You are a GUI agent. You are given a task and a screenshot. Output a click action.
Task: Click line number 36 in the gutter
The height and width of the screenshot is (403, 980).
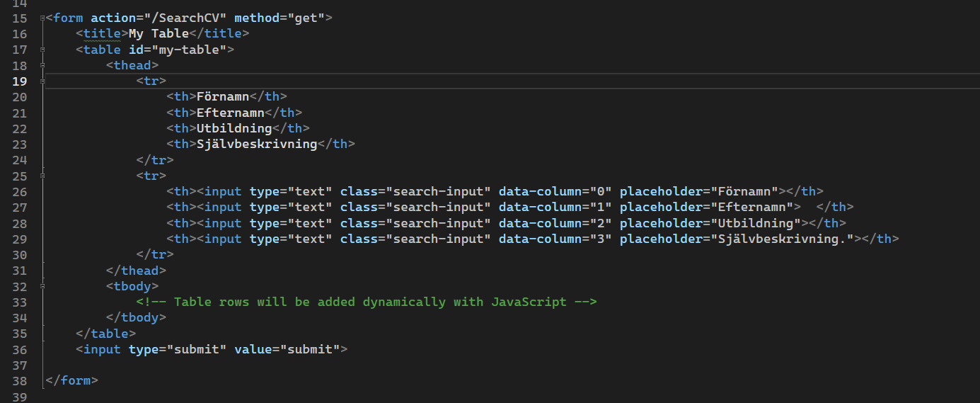pyautogui.click(x=20, y=349)
